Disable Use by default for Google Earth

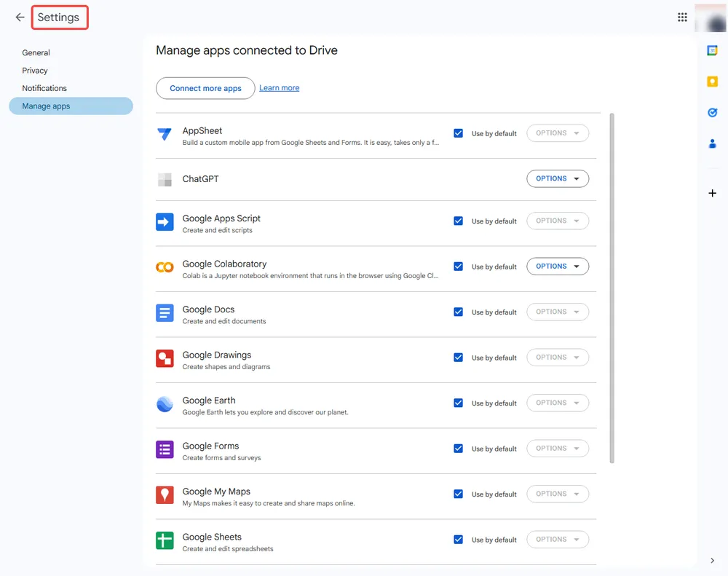[458, 403]
